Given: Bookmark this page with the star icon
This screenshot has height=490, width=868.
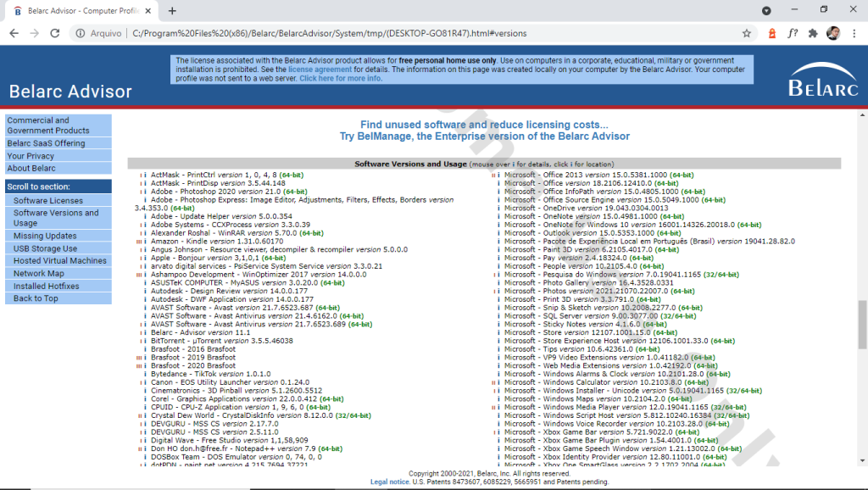Looking at the screenshot, I should click(x=747, y=33).
